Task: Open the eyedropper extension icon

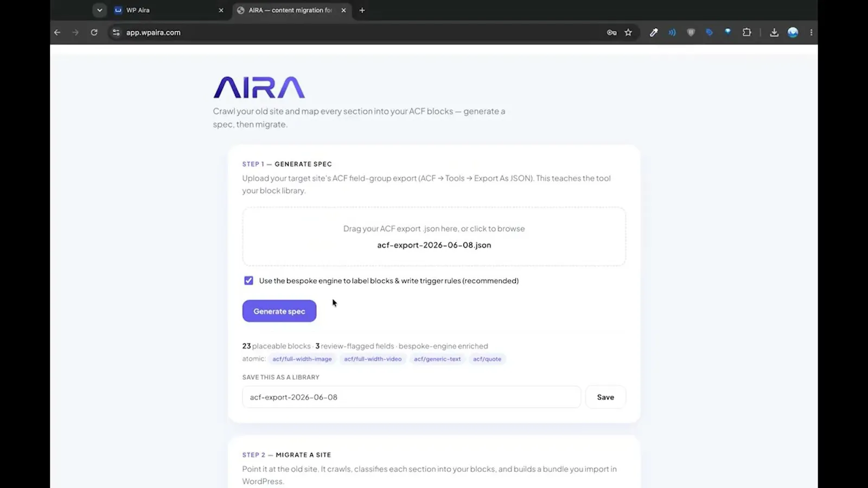Action: click(x=654, y=33)
